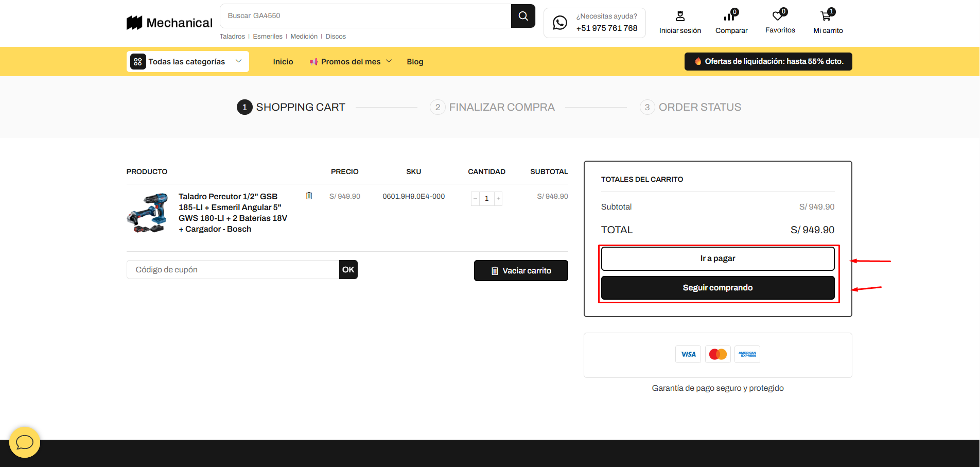Image resolution: width=980 pixels, height=467 pixels.
Task: Open the Taladro Percutor product title
Action: 233,213
